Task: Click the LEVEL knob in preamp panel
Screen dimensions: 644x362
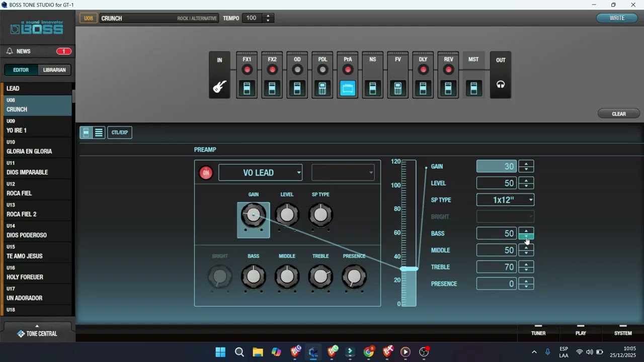Action: coord(287,215)
